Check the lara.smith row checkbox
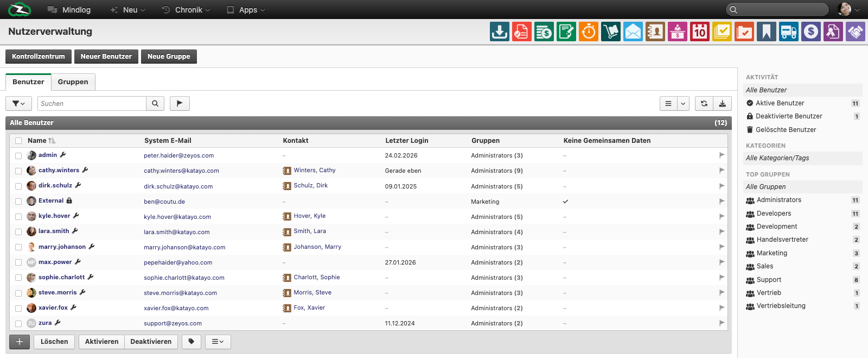The width and height of the screenshot is (868, 358). (x=18, y=232)
